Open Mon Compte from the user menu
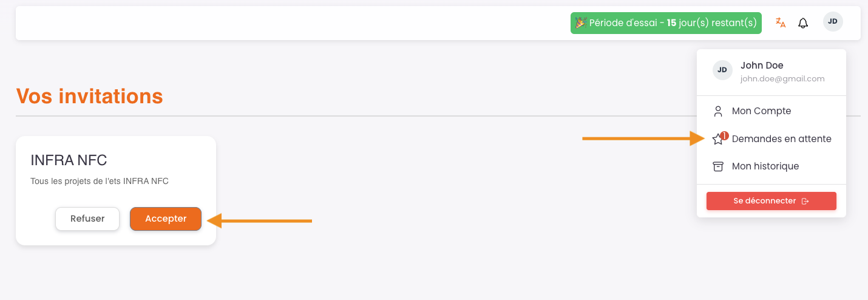The image size is (868, 300). (x=761, y=111)
